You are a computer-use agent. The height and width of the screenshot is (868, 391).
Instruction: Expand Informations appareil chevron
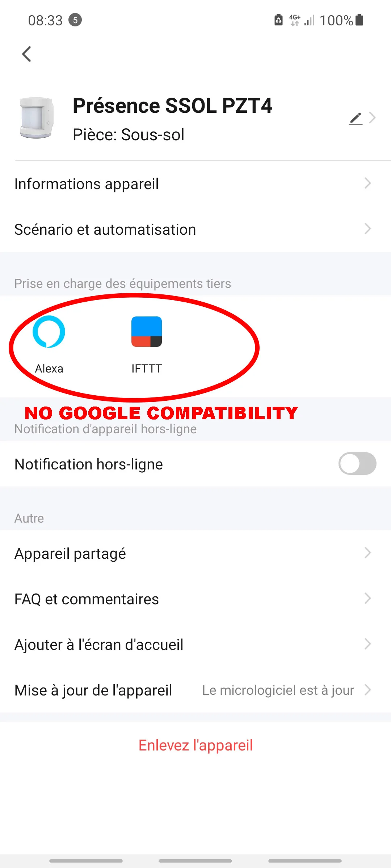click(368, 183)
